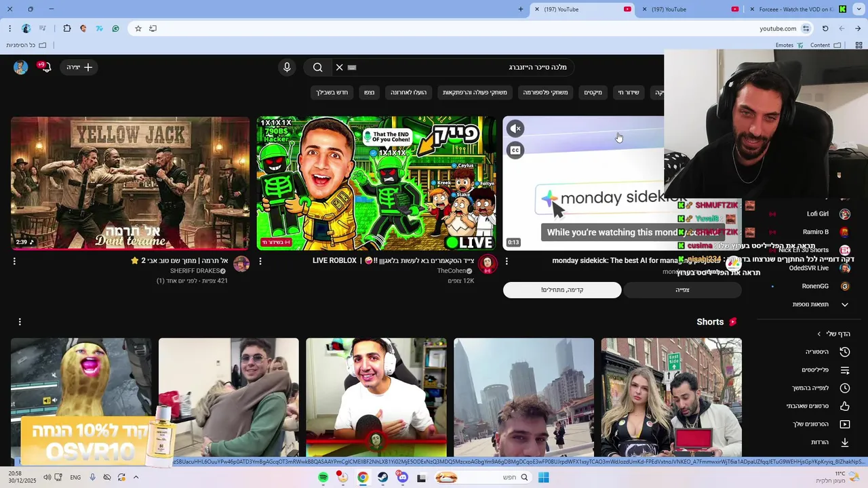Open the Chrome apps grid shortcut
The height and width of the screenshot is (488, 868).
coord(859,45)
